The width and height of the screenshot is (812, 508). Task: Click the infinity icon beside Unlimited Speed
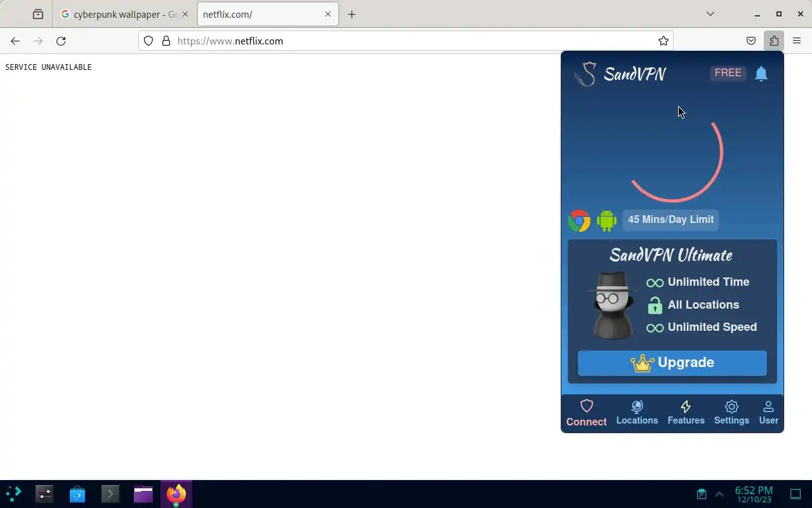(x=655, y=328)
